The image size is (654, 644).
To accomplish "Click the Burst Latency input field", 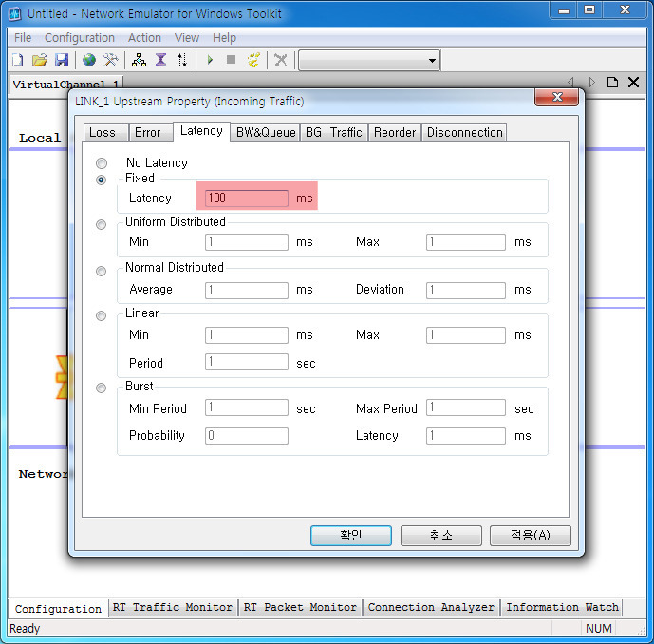I will (x=466, y=436).
